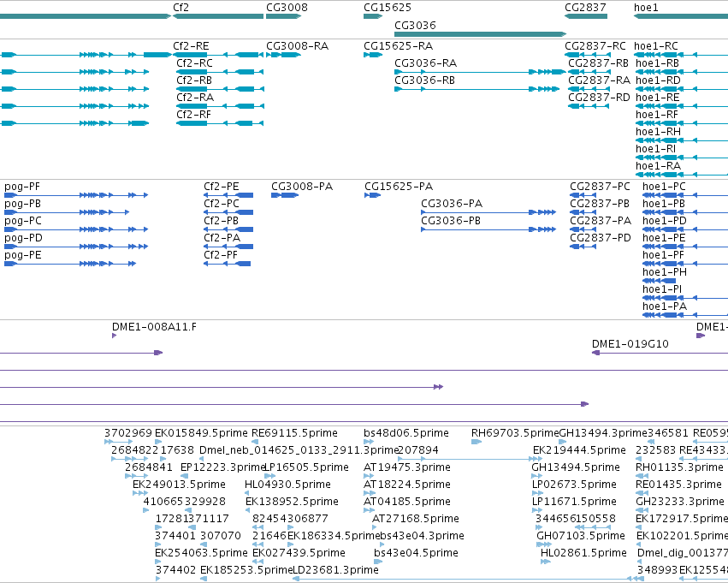This screenshot has height=583, width=728.
Task: Select the hoe1-RH transcript
Action: pos(682,140)
